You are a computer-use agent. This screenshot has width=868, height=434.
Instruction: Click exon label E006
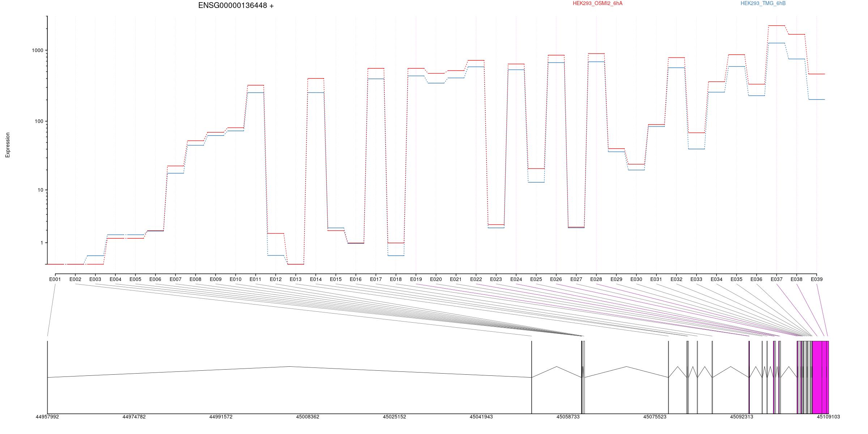(x=155, y=279)
